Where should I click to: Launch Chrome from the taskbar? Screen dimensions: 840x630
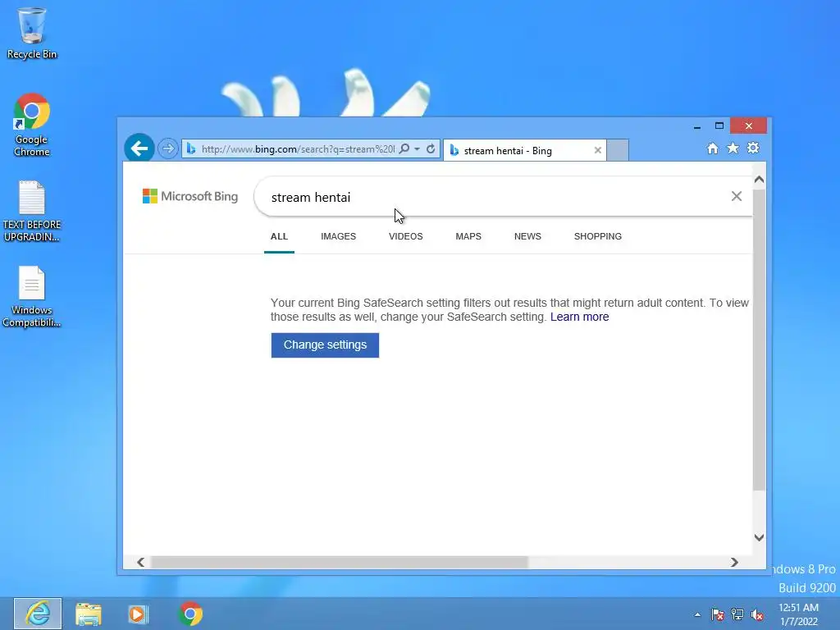coord(190,614)
